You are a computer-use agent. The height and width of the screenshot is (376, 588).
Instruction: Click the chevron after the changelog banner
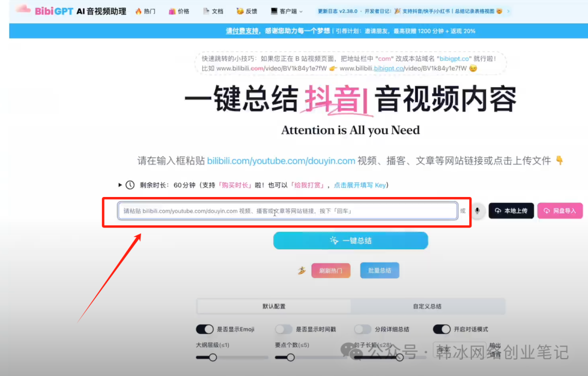508,11
